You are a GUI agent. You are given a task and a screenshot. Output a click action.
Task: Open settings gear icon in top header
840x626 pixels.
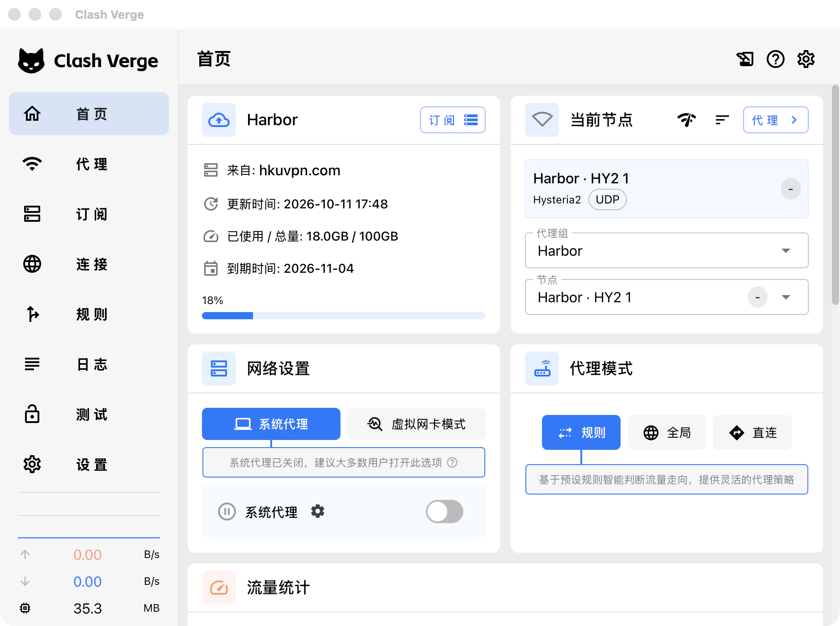[x=806, y=59]
